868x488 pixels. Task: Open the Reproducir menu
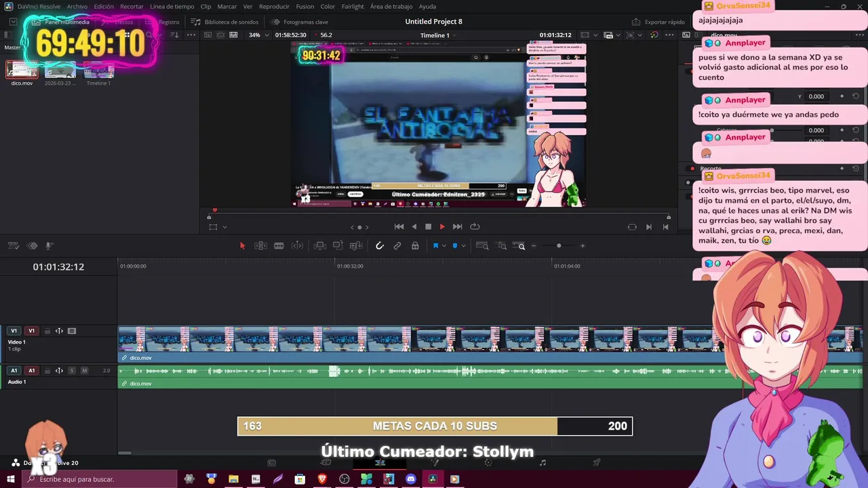point(274,7)
